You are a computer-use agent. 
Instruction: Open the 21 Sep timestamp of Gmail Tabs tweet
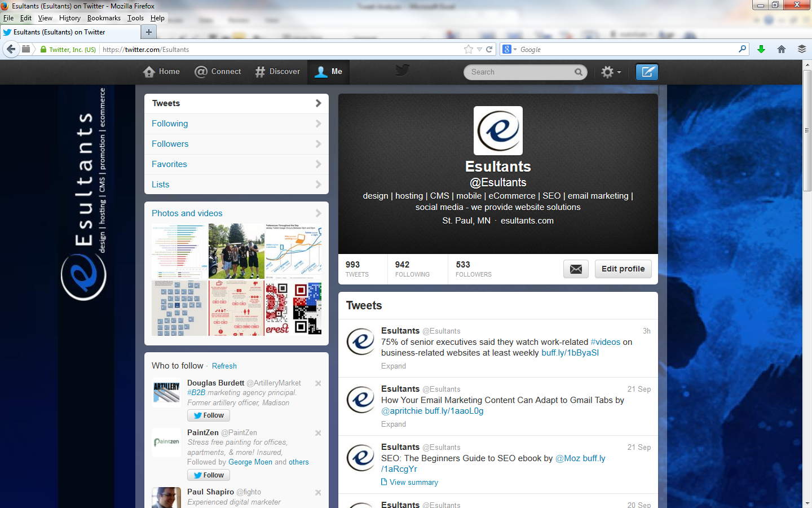click(x=639, y=389)
